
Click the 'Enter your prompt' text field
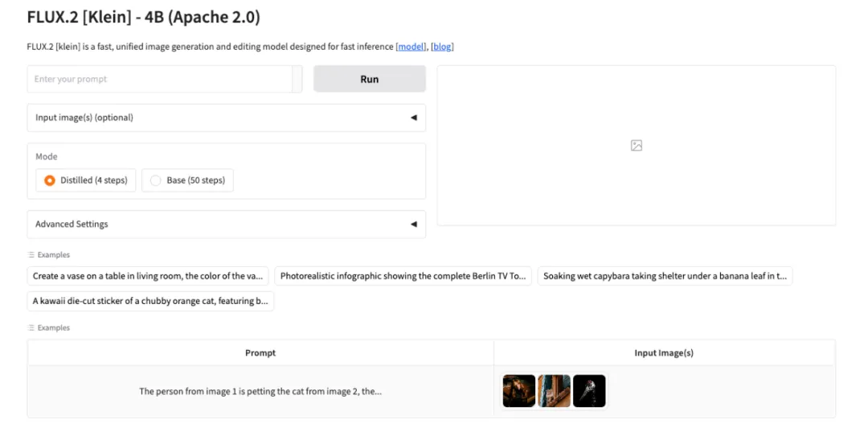pyautogui.click(x=161, y=79)
